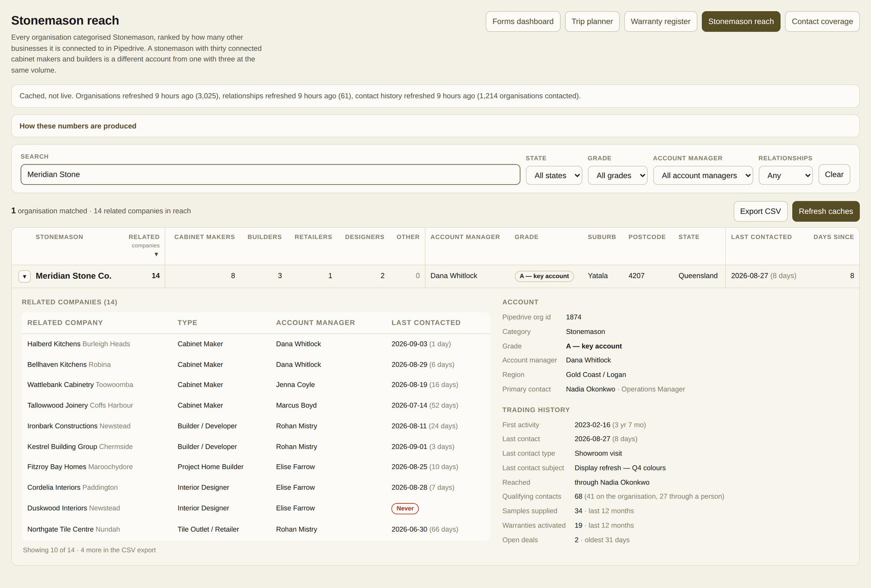Click Marcus Boyd account manager cell
The height and width of the screenshot is (588, 871).
296,406
